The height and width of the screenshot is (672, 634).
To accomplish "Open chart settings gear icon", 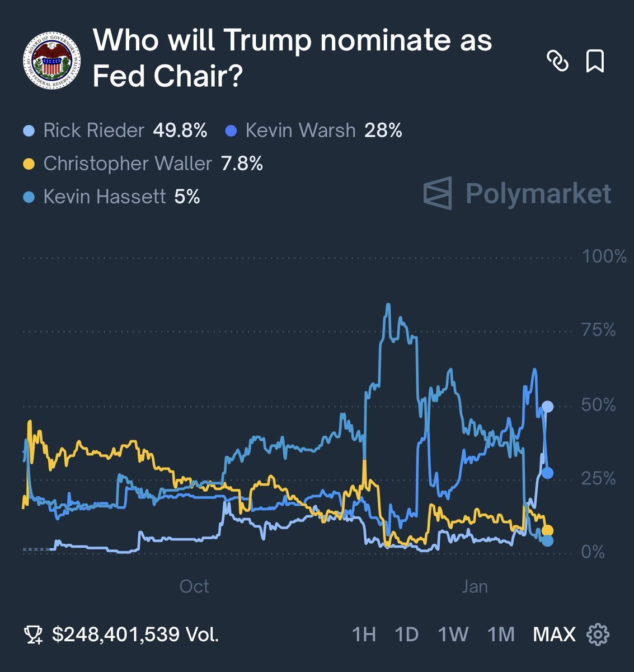I will (598, 634).
